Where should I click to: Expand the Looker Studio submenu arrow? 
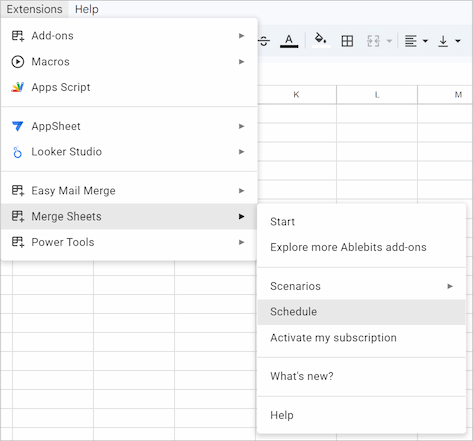(242, 152)
